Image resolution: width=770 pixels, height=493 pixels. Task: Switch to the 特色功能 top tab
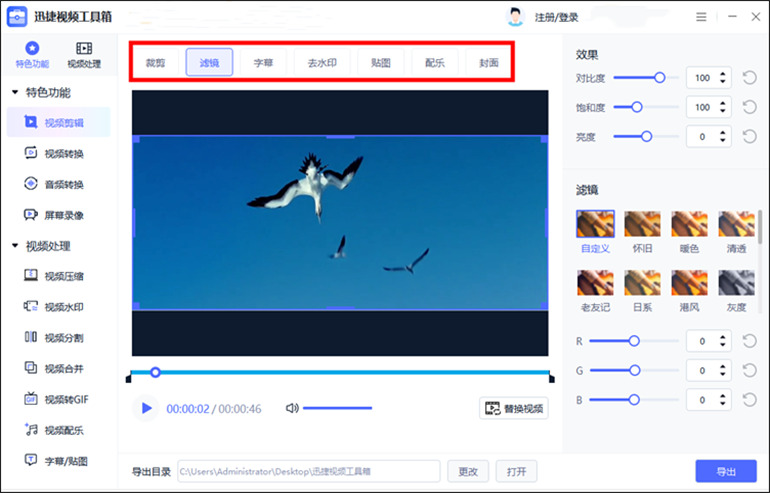tap(32, 55)
